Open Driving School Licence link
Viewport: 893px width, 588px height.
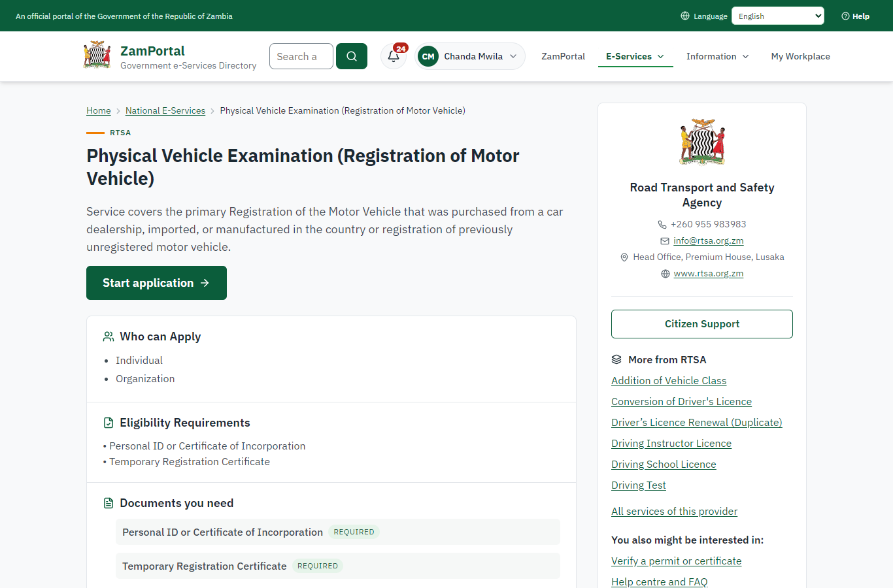(664, 465)
